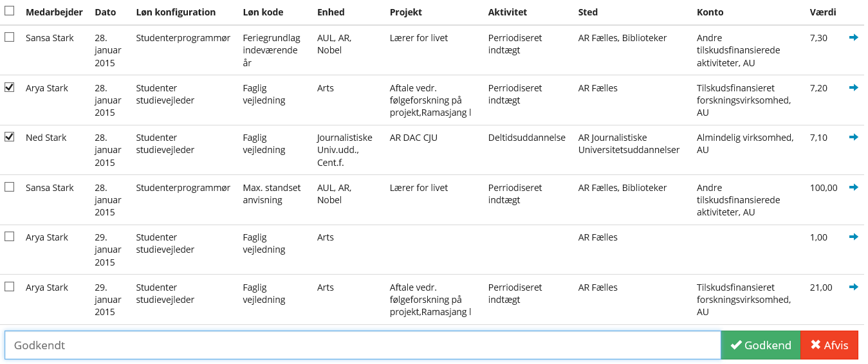The image size is (868, 364).
Task: Tick the checkbox for the 21,00 row
Action: tap(10, 287)
